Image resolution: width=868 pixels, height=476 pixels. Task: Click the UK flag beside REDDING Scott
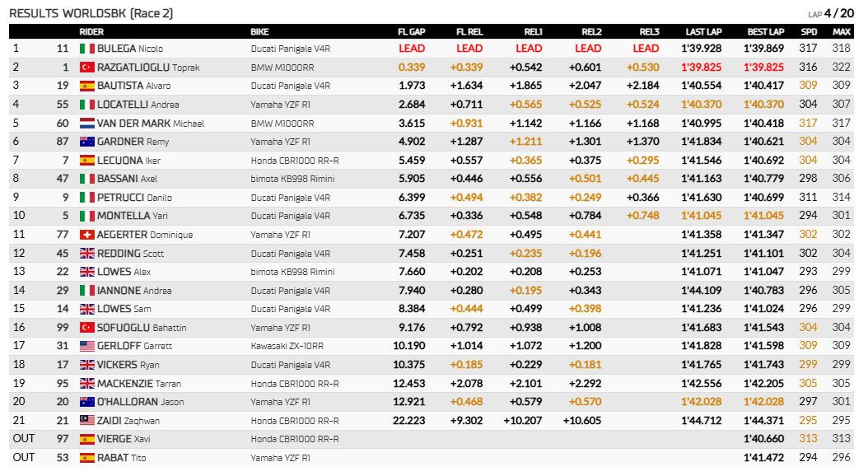click(87, 254)
